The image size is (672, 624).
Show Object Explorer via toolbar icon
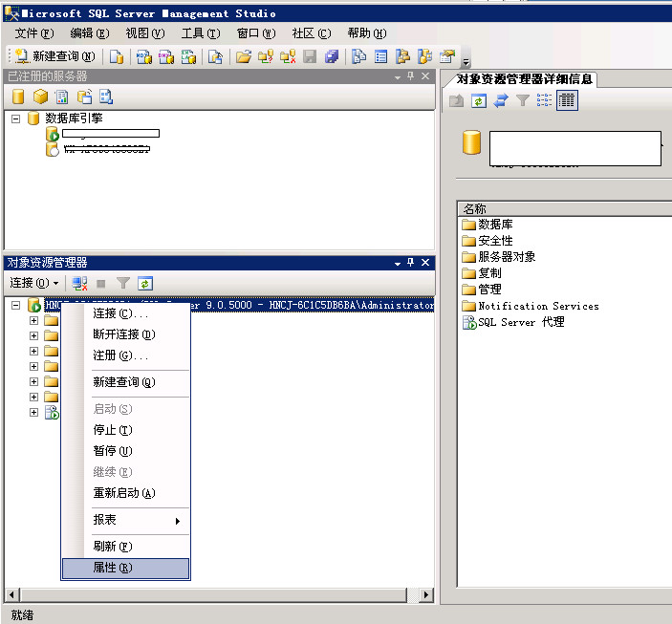402,56
